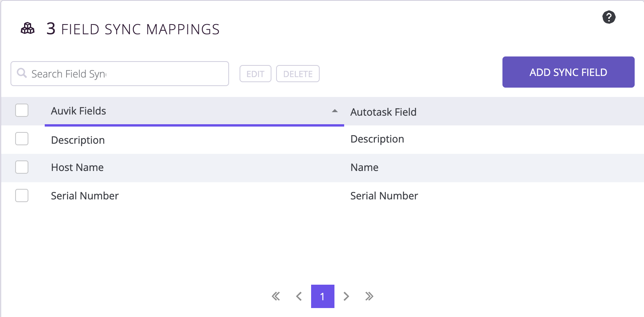Click the 3 Field Sync Mappings title
Screen dimensions: 644x317
[x=133, y=29]
